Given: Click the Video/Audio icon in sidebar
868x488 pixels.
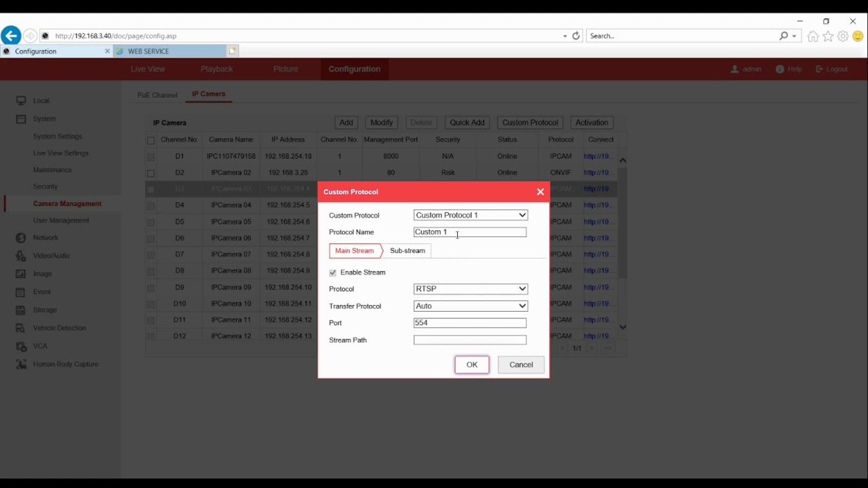Looking at the screenshot, I should click(x=21, y=256).
